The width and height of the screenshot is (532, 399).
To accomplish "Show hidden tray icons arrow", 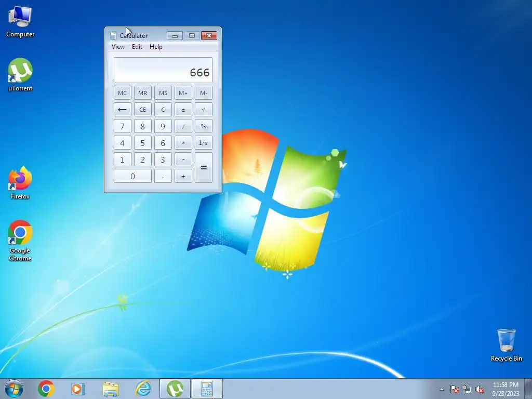I will [x=442, y=389].
